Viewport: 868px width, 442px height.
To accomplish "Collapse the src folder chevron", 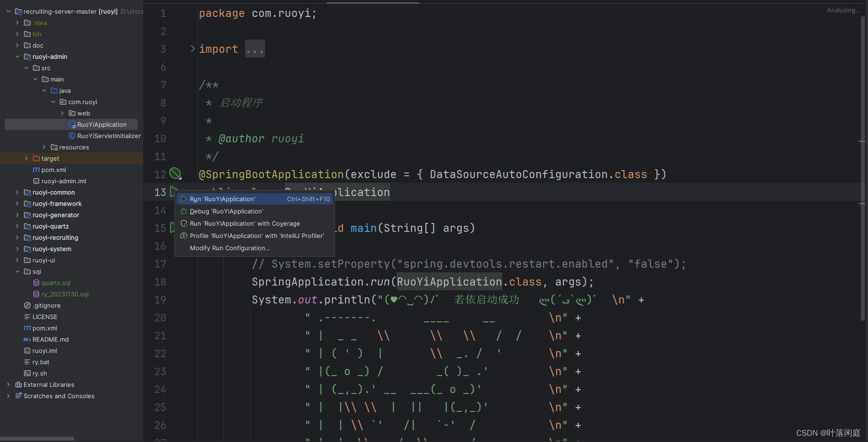I will coord(26,68).
